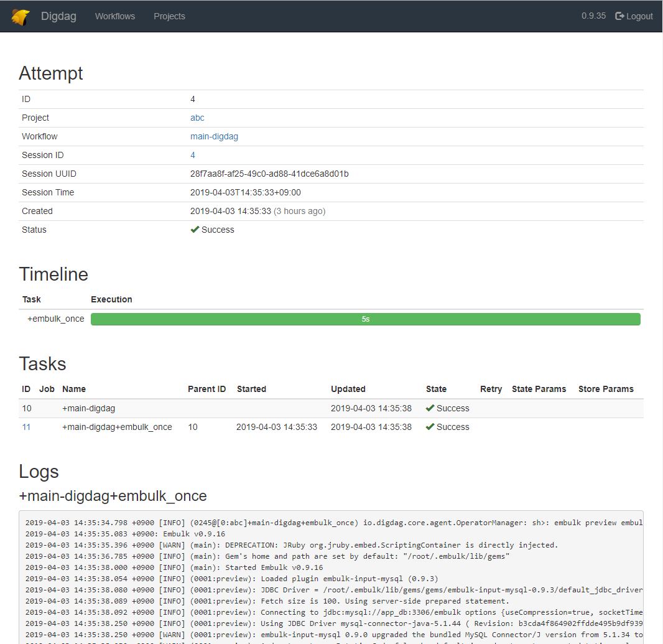The width and height of the screenshot is (663, 644).
Task: Open the Projects menu item
Action: point(169,16)
